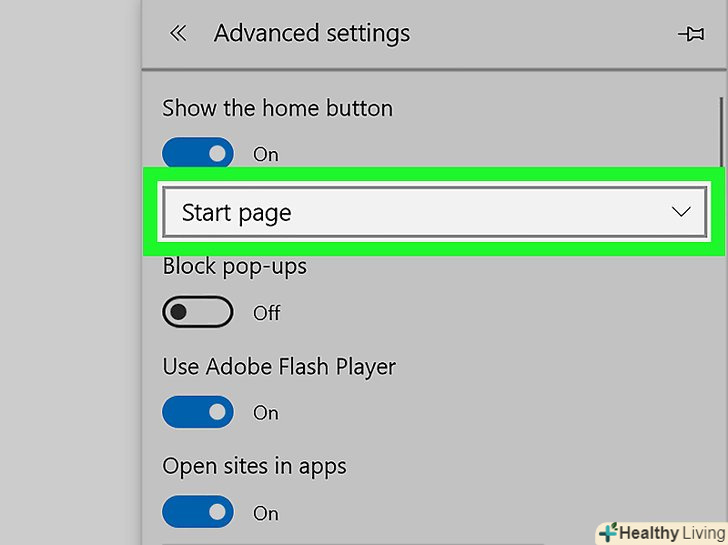This screenshot has height=545, width=728.
Task: Click the On text beside Open sites in apps
Action: click(x=265, y=512)
